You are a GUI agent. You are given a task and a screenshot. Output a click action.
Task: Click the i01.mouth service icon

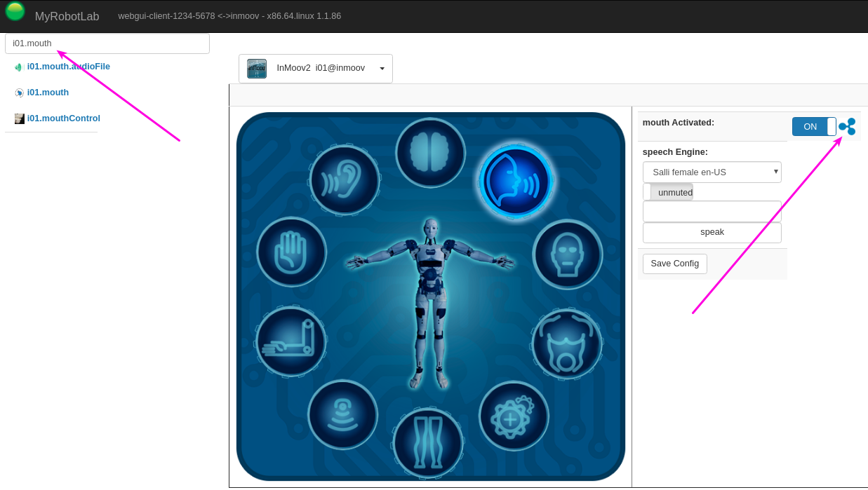pos(20,93)
